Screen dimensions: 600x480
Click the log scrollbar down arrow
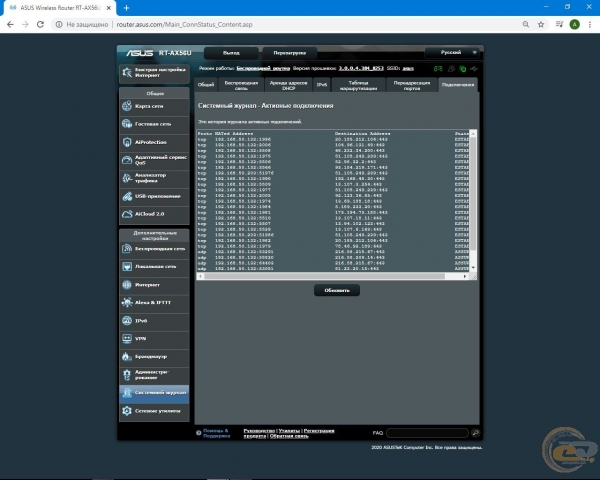pyautogui.click(x=473, y=268)
